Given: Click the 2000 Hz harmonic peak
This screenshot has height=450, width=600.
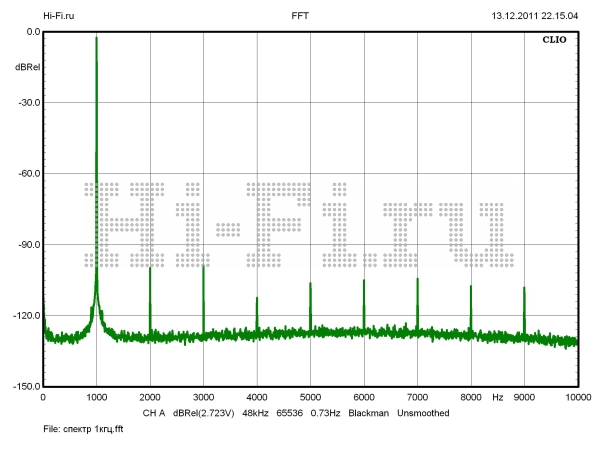Looking at the screenshot, I should 150,270.
